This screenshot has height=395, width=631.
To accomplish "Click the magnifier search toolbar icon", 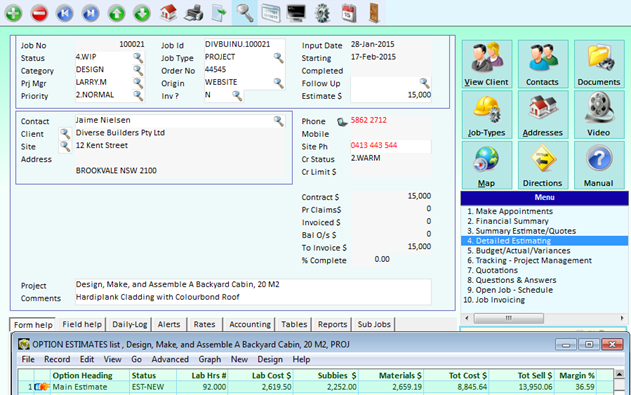I will point(245,13).
